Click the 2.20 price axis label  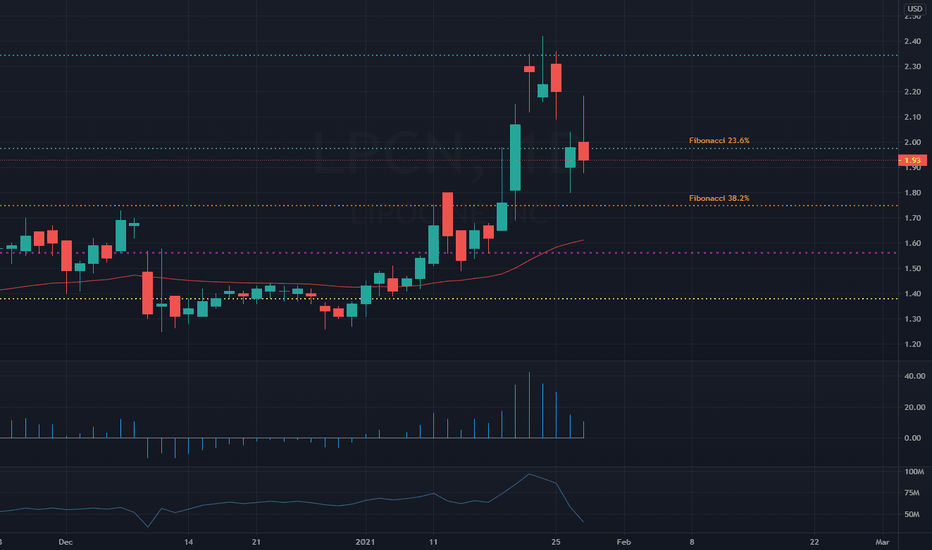click(x=912, y=92)
